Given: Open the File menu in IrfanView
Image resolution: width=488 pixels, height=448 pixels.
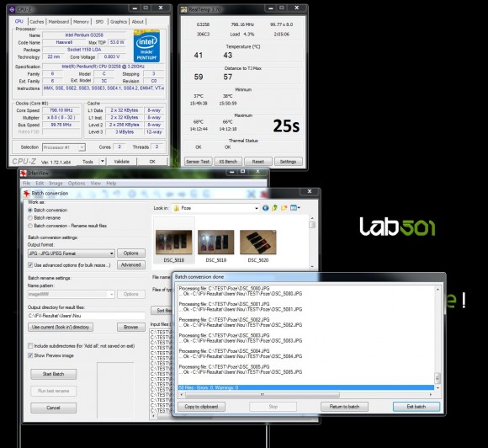Looking at the screenshot, I should [x=26, y=184].
